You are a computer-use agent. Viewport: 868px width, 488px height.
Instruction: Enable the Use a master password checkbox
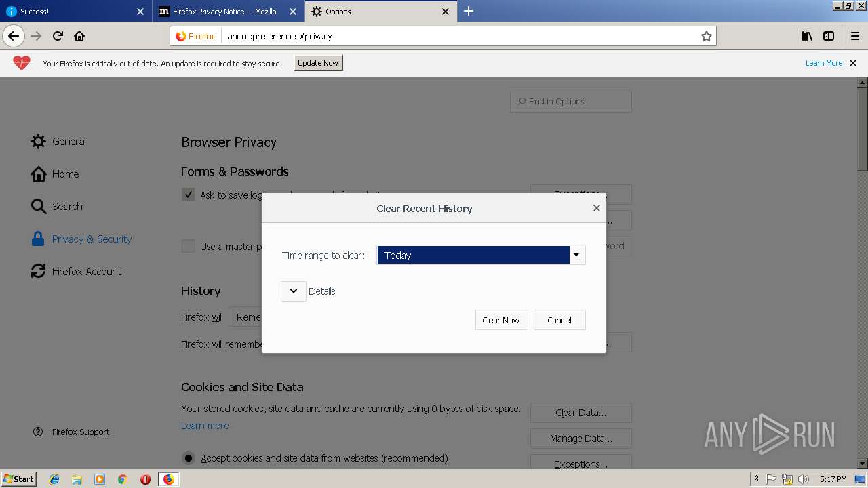click(189, 246)
